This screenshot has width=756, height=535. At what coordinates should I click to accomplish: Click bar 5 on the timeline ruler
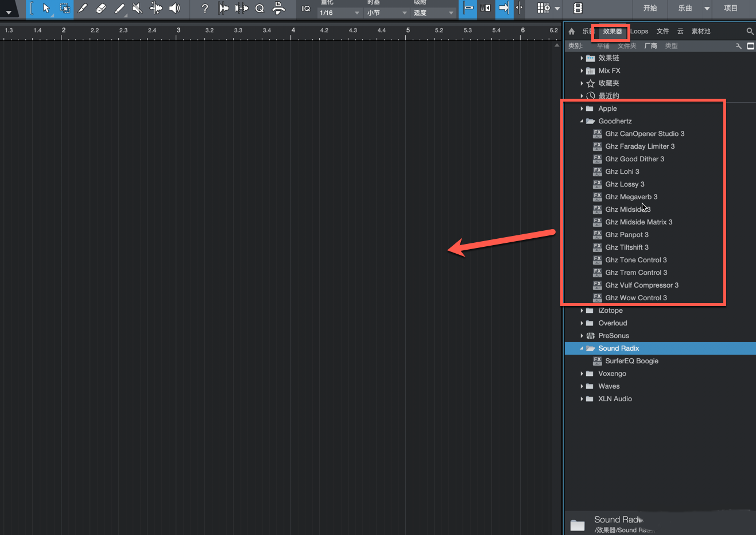(408, 30)
